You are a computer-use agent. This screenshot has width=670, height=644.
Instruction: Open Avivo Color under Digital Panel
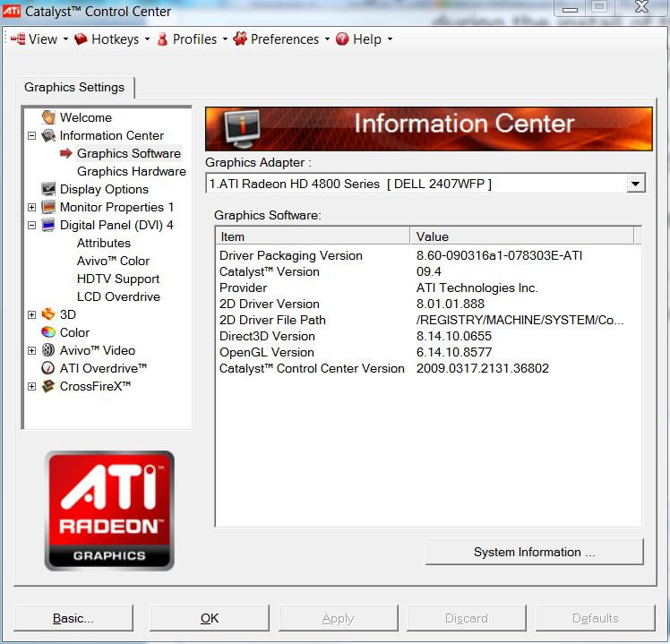coord(113,262)
